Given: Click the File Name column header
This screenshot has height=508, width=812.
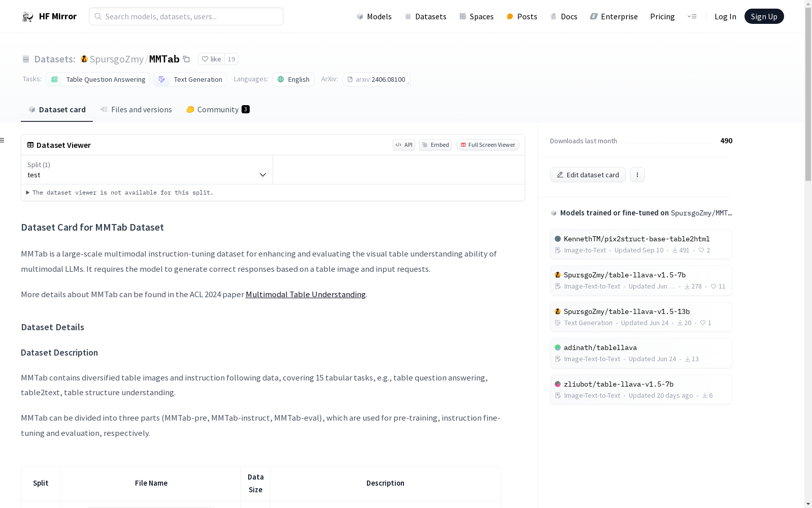Looking at the screenshot, I should click(151, 483).
